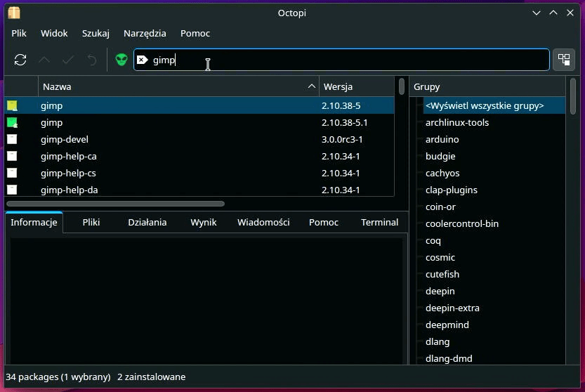Toggle the green alien AUR icon
This screenshot has width=585, height=392.
[121, 60]
